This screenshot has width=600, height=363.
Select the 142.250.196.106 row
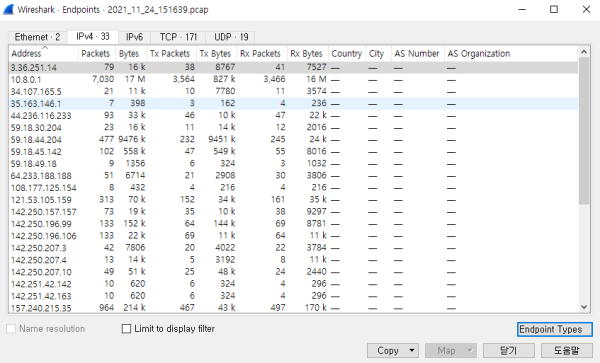click(x=293, y=236)
